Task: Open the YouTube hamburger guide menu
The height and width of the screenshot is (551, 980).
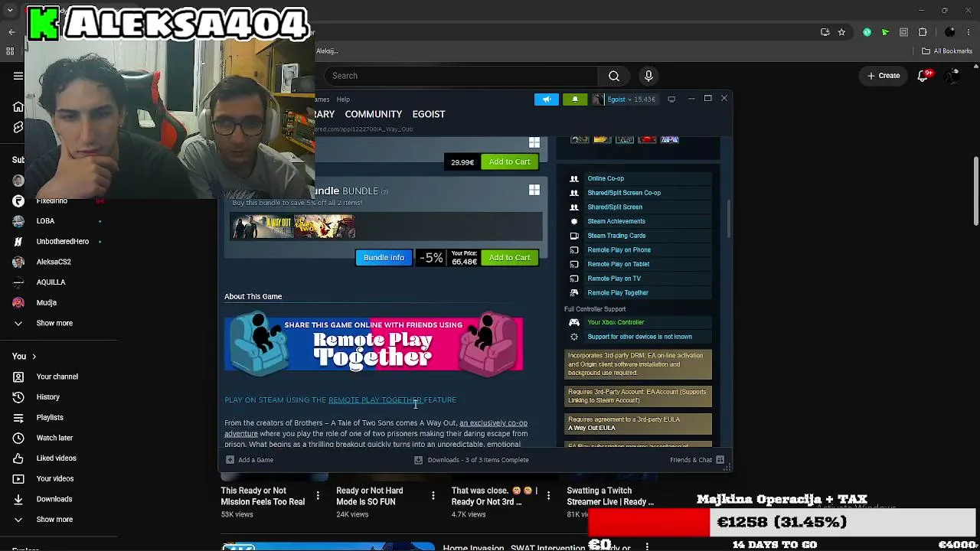Action: [18, 76]
